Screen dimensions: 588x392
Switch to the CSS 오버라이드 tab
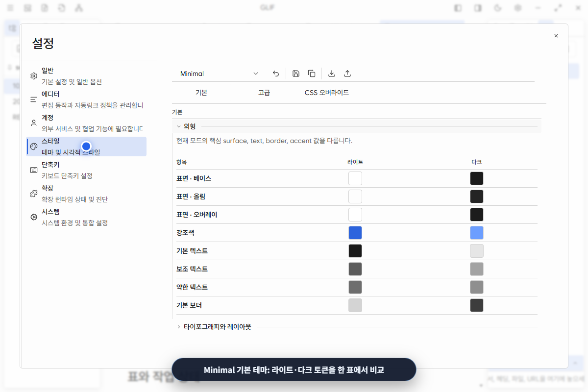[327, 93]
